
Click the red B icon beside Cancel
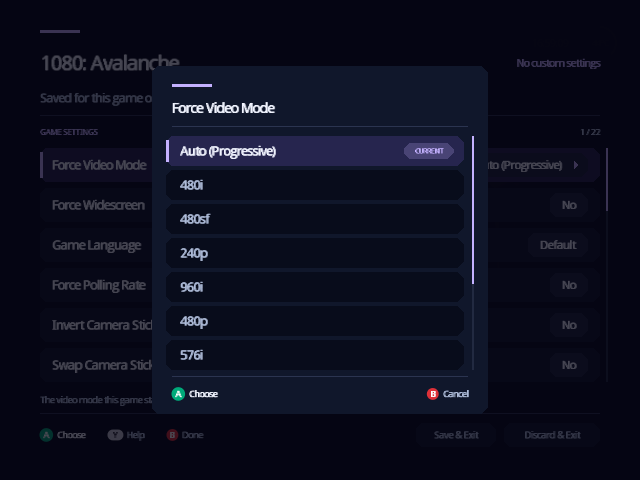[433, 394]
